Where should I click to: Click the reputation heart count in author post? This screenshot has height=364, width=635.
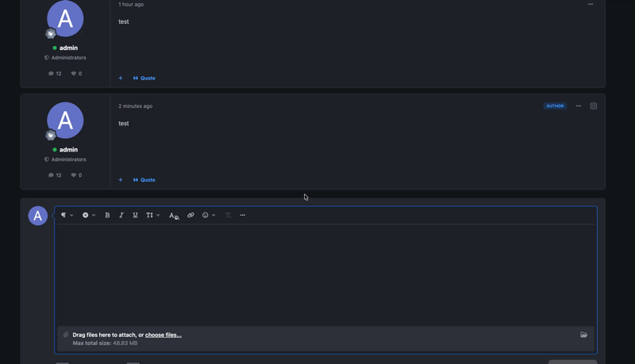(x=76, y=175)
